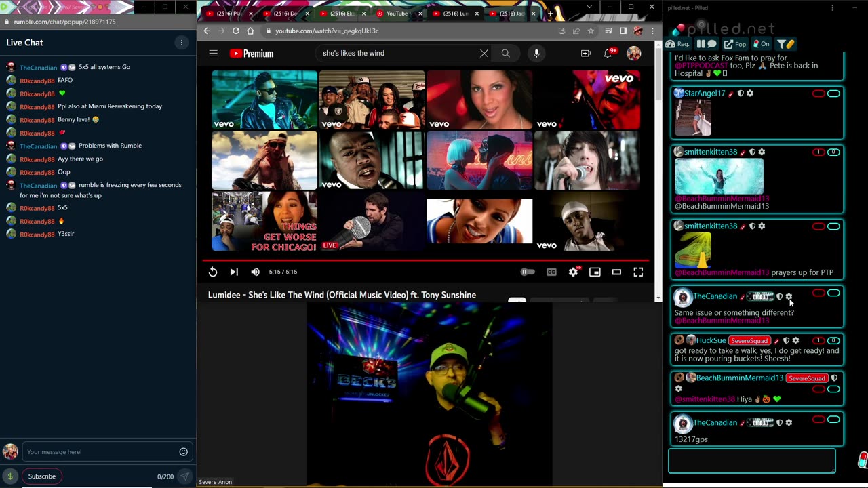868x488 pixels.
Task: Open new Chrome tab
Action: coord(550,14)
